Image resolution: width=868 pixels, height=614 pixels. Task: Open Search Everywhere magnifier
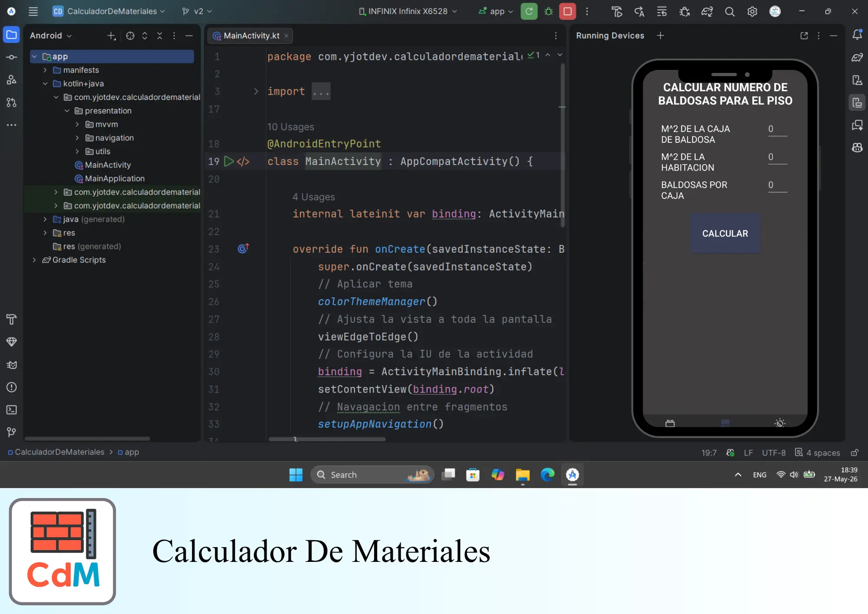click(x=730, y=12)
